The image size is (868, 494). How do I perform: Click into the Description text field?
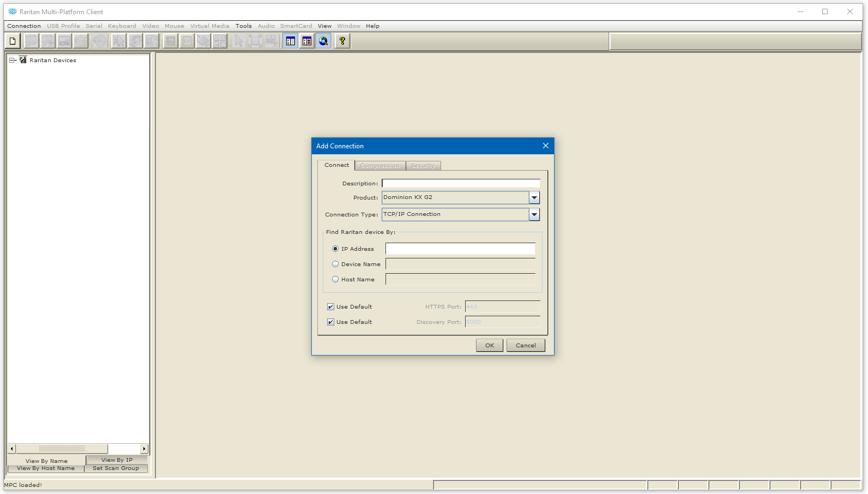point(461,183)
